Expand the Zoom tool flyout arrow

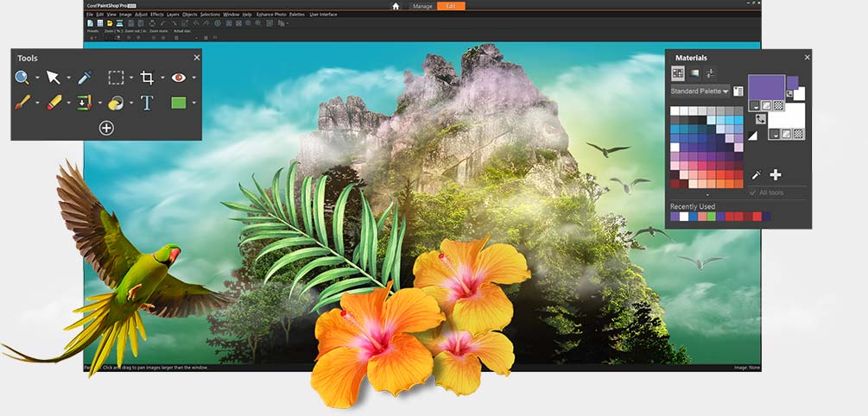click(x=38, y=78)
